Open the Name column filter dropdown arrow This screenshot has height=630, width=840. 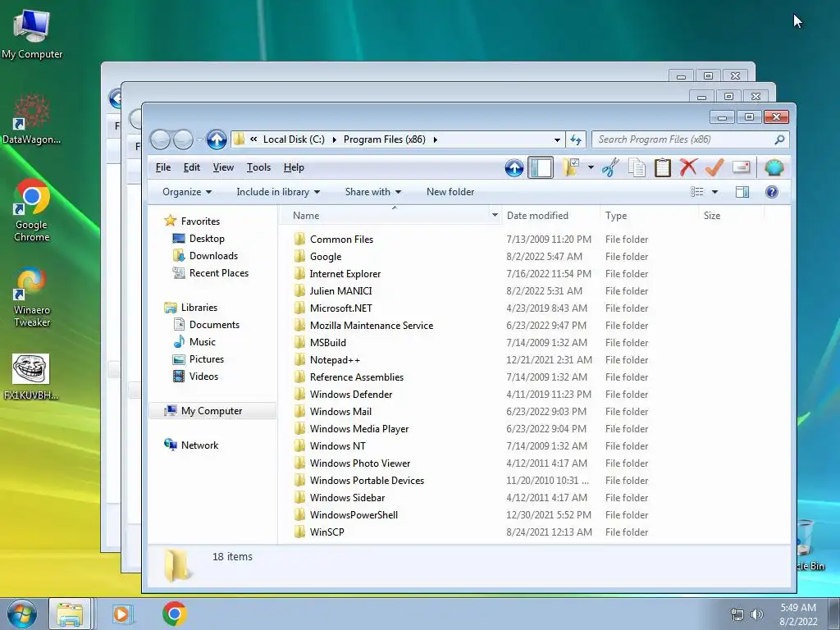tap(495, 216)
